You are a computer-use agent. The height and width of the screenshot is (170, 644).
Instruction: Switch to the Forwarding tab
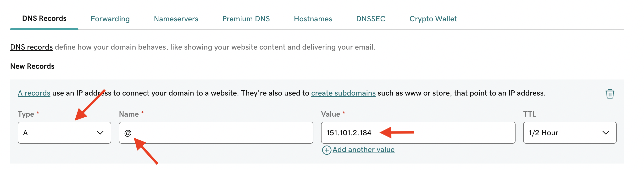(x=110, y=19)
